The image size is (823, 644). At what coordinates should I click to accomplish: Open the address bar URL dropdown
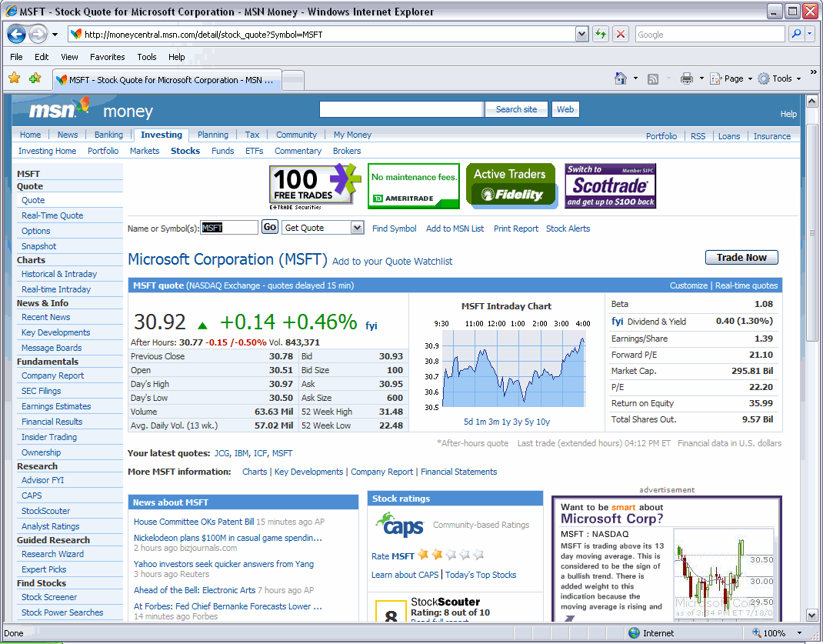click(x=582, y=35)
